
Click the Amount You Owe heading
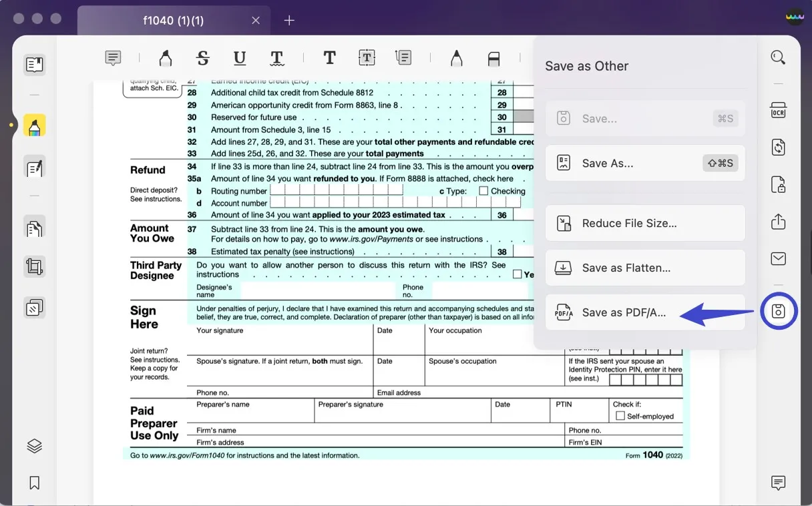coord(152,233)
